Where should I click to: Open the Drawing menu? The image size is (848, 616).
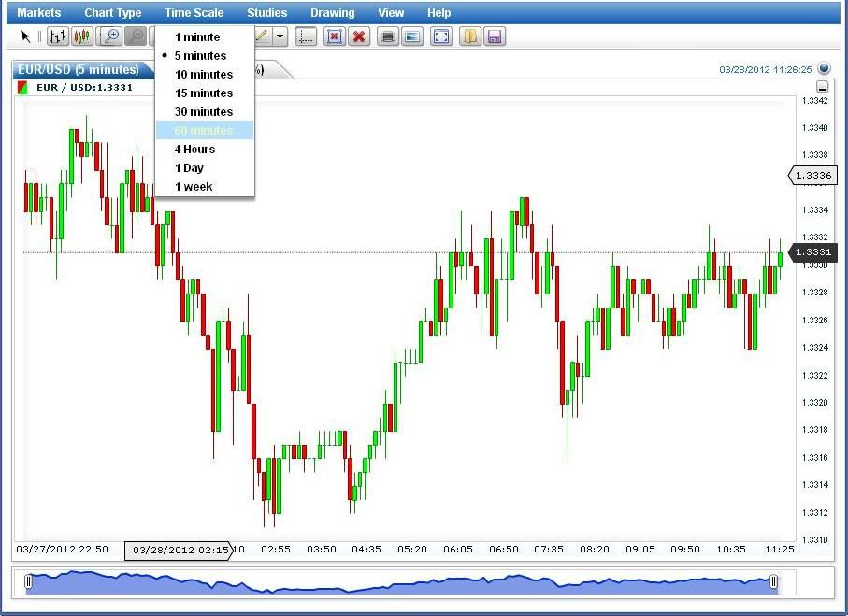(333, 13)
